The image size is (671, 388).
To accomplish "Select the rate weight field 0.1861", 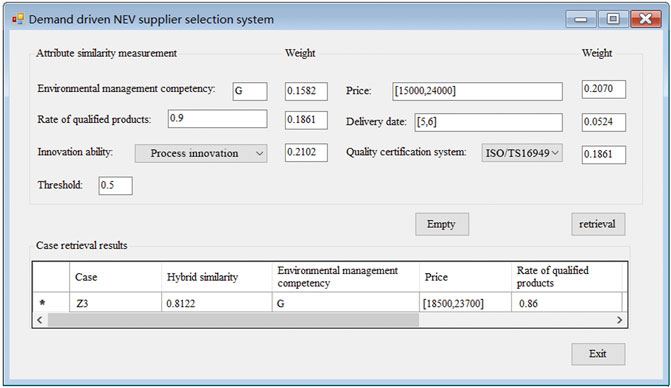I will coord(306,120).
